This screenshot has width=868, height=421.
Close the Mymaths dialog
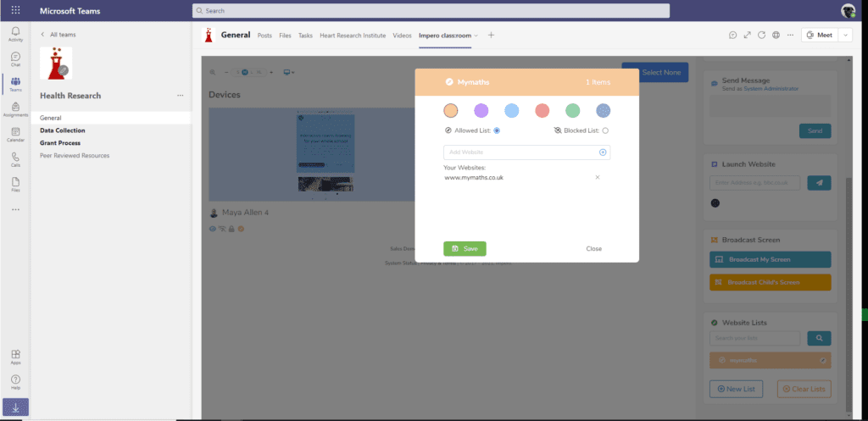point(594,249)
